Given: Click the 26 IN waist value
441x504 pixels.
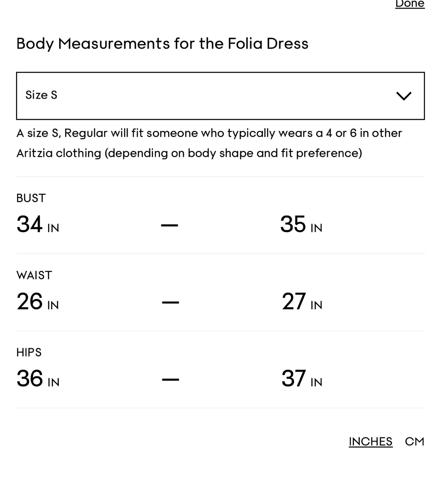Looking at the screenshot, I should pos(37,302).
